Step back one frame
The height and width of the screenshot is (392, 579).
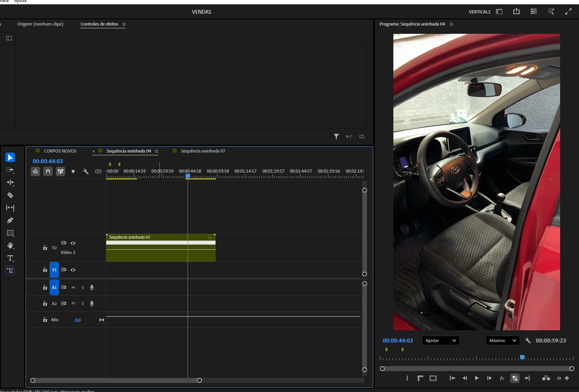(x=465, y=378)
